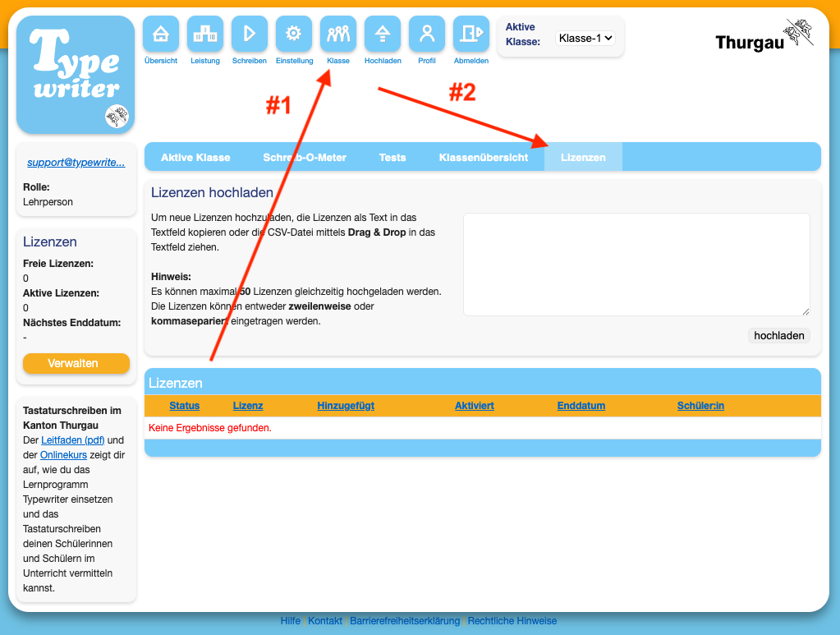This screenshot has height=635, width=840.
Task: Click the Abmelden logout icon
Action: 471,34
